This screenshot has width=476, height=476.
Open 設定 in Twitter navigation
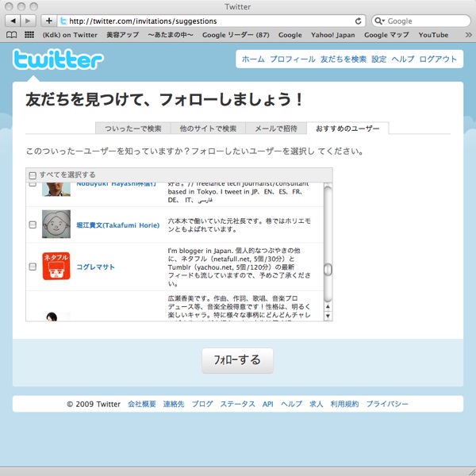[379, 59]
